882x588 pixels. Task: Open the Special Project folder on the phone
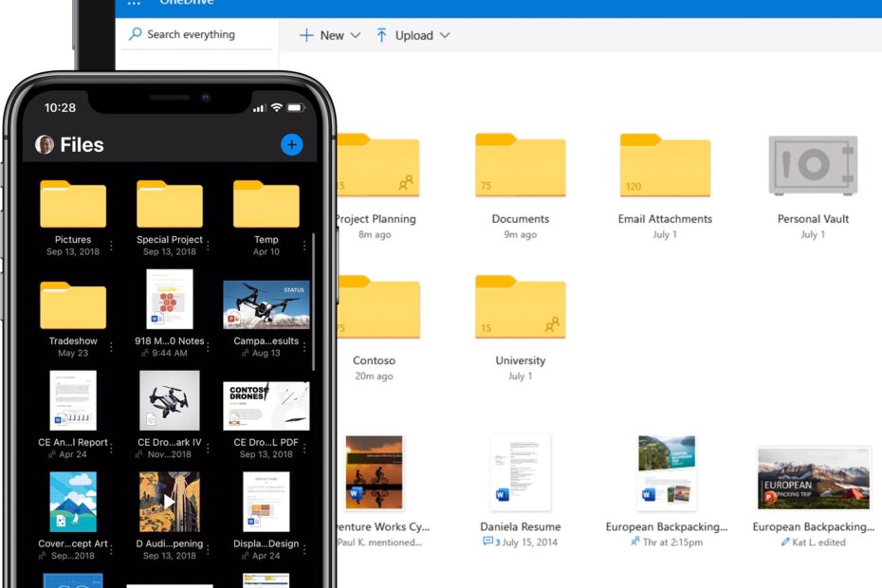pos(170,204)
